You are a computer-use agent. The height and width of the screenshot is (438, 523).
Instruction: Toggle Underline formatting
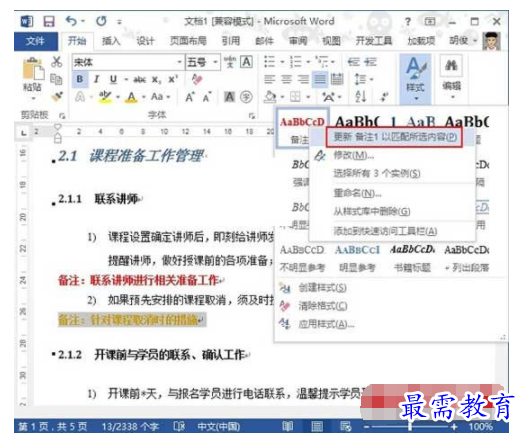[113, 79]
